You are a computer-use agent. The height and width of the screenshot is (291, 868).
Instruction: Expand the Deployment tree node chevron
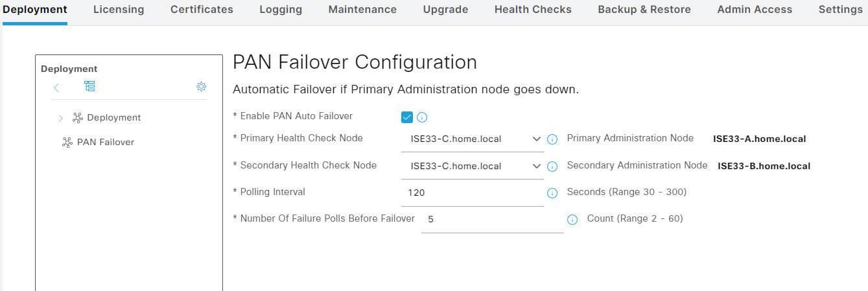click(61, 118)
